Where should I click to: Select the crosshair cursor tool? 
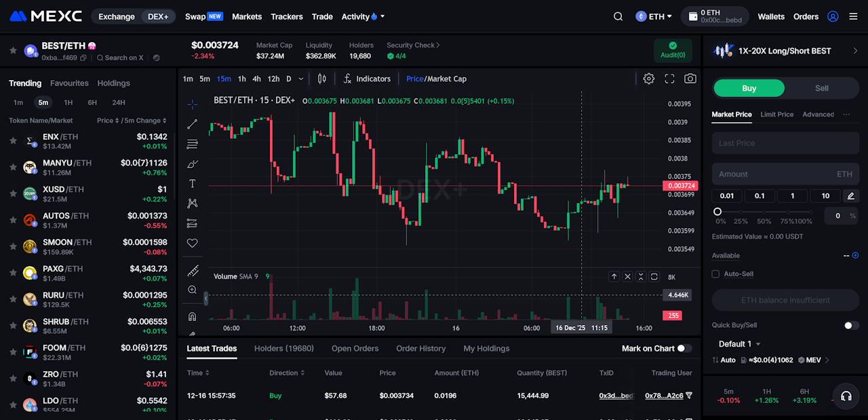pos(192,104)
